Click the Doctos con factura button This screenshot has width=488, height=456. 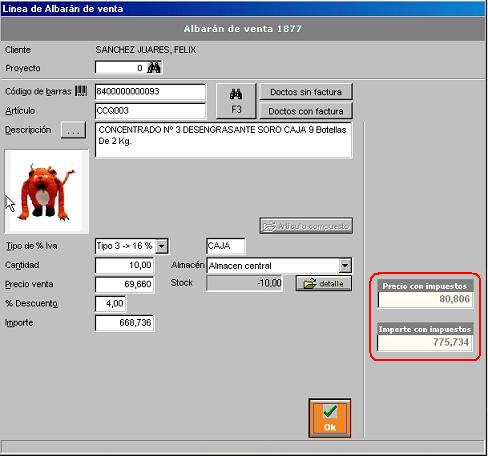tap(306, 111)
